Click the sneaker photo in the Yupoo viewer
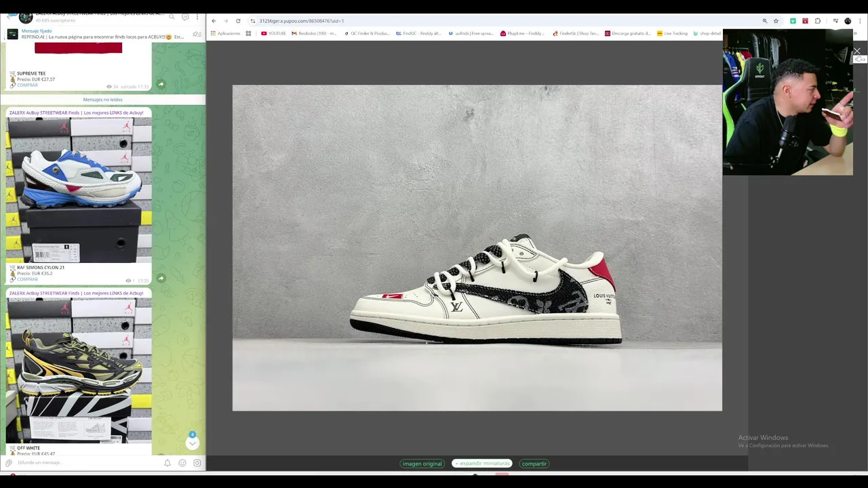 click(x=477, y=248)
